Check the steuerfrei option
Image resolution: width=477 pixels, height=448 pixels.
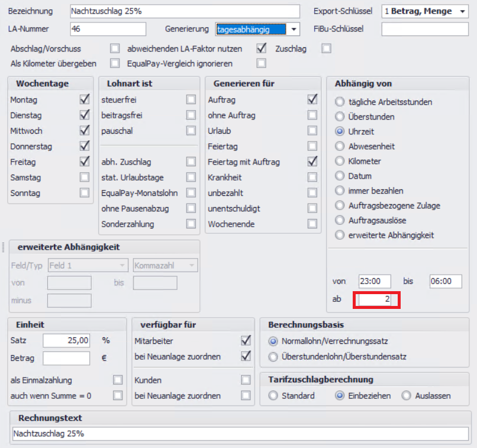(x=191, y=100)
